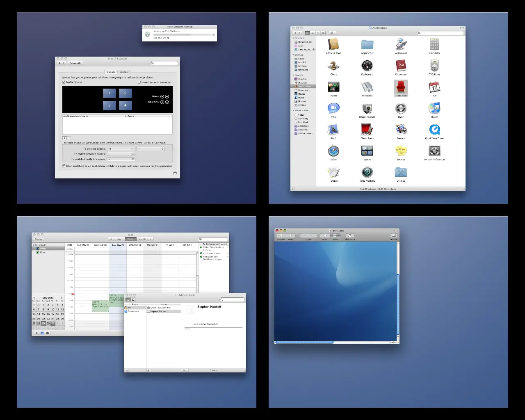
Task: Open Stickies icon
Action: click(x=401, y=151)
